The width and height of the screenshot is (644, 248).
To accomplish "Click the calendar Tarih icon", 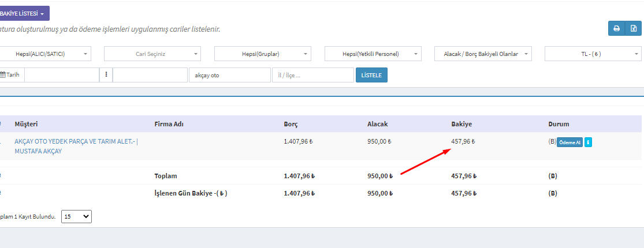I will click(x=12, y=75).
